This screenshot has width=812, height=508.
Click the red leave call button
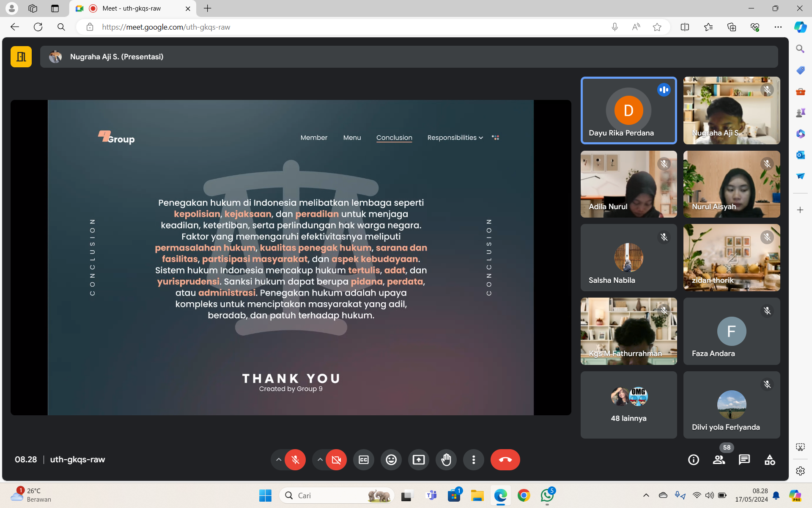[x=505, y=460]
